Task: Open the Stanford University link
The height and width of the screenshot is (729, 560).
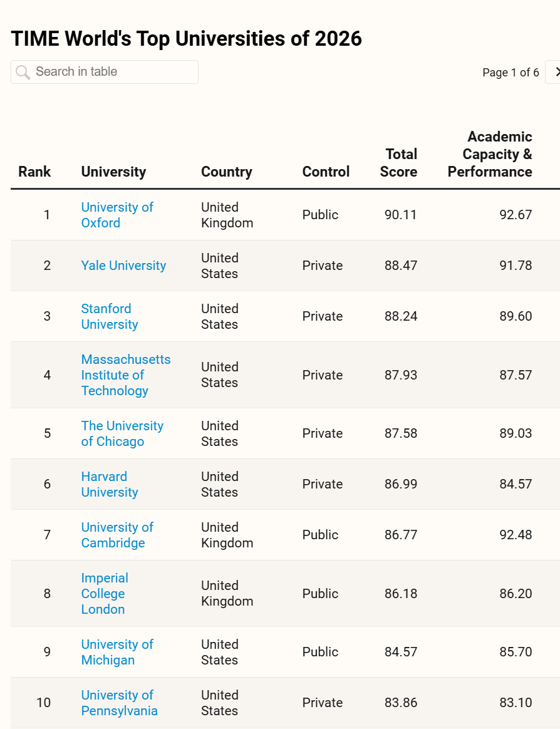Action: [110, 316]
